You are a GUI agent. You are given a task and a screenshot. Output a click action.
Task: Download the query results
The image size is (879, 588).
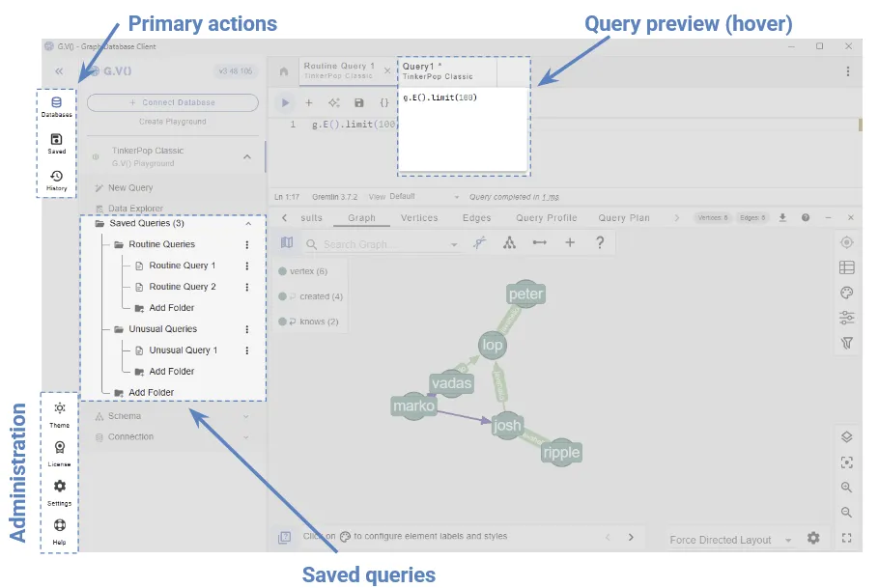click(782, 217)
